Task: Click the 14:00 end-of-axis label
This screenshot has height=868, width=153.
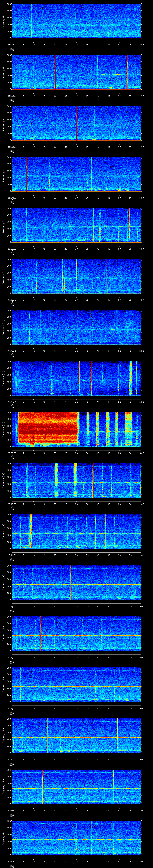Action: point(141,657)
